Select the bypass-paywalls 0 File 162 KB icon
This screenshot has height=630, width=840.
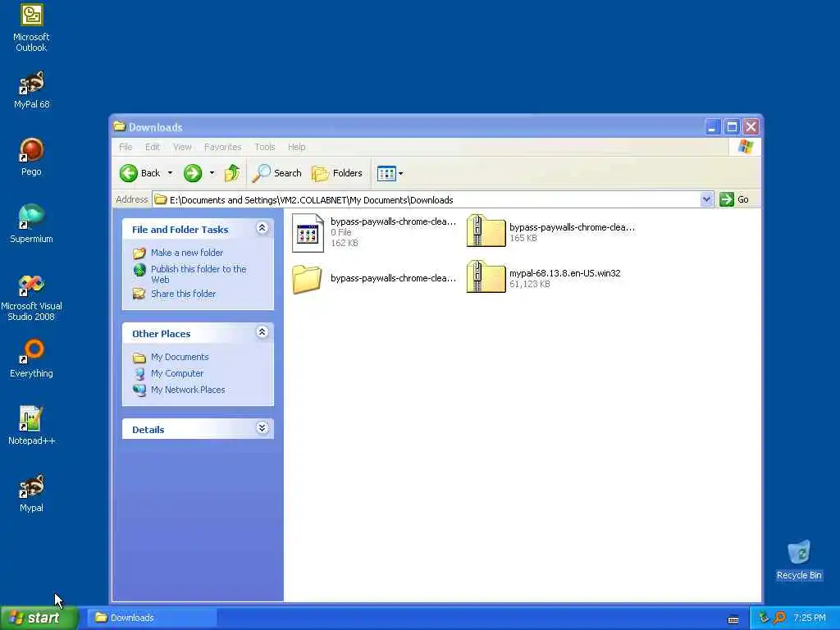(308, 232)
